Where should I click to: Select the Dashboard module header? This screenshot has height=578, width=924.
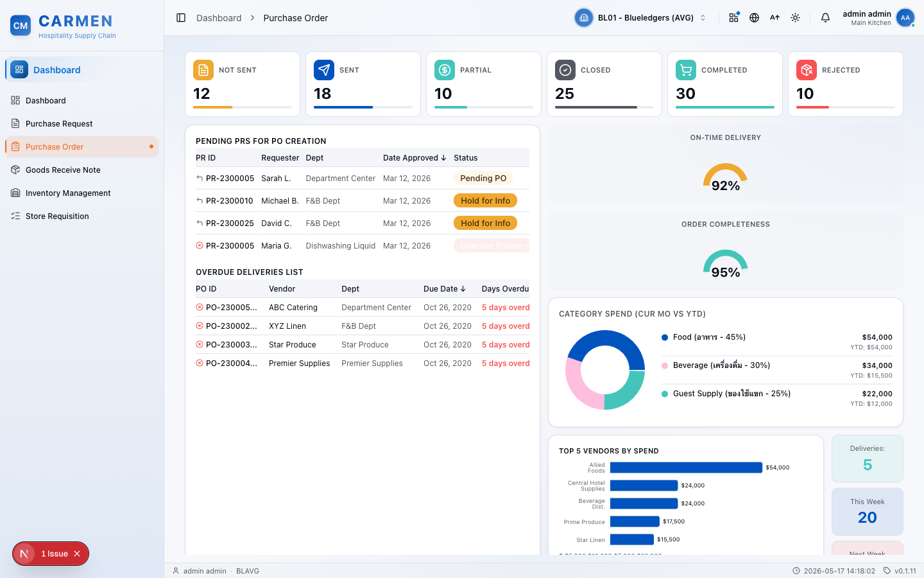[81, 70]
